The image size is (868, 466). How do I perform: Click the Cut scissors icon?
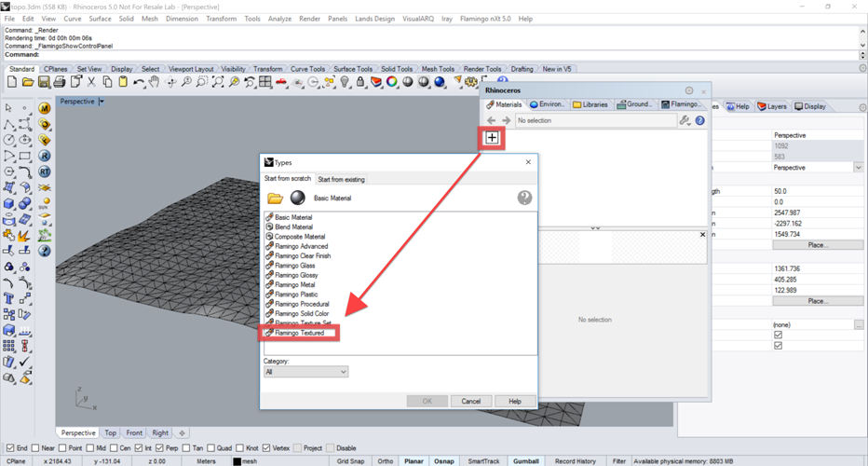[91, 82]
